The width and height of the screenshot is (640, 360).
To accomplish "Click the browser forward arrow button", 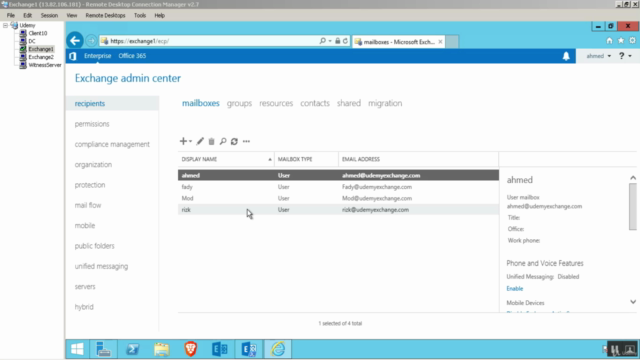I will [91, 41].
